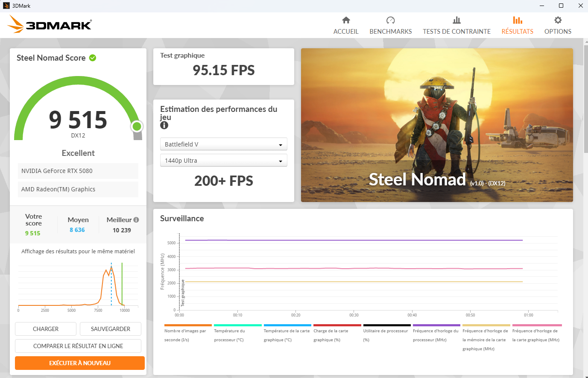Open the Battlefield V game dropdown
This screenshot has height=378, width=588.
point(223,144)
